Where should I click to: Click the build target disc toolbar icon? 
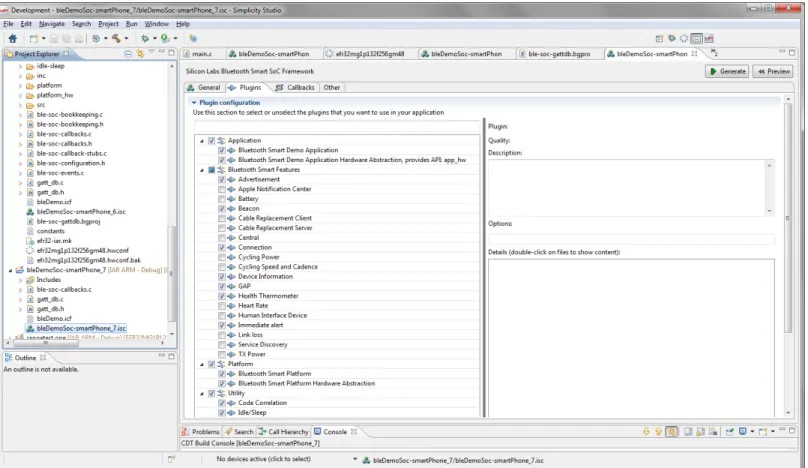pos(96,38)
